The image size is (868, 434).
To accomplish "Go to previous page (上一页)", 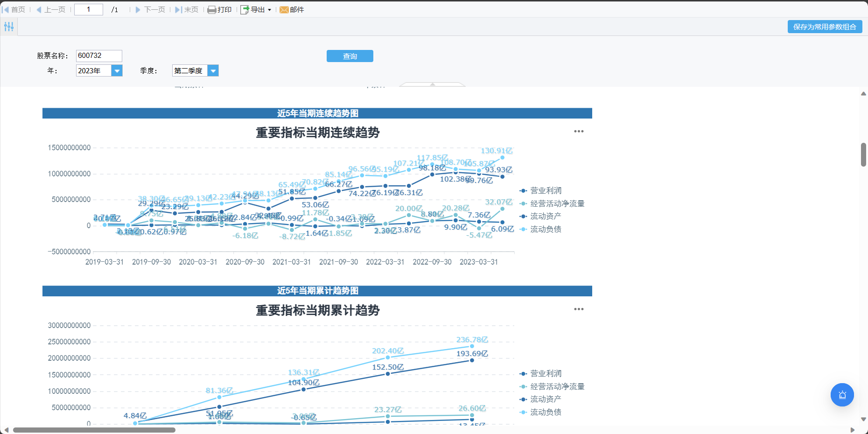I will pos(51,9).
